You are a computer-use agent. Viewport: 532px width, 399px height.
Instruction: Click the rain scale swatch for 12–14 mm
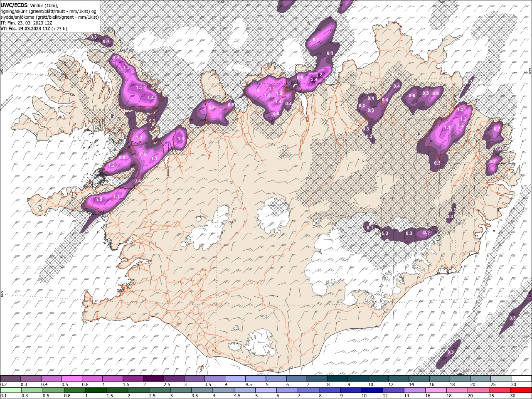(393, 390)
